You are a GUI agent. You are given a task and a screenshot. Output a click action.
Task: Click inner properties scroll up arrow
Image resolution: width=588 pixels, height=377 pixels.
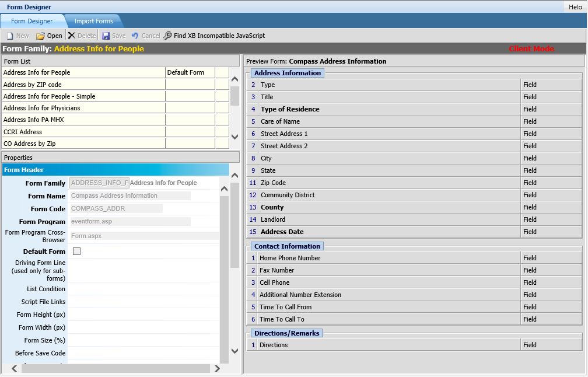(224, 188)
